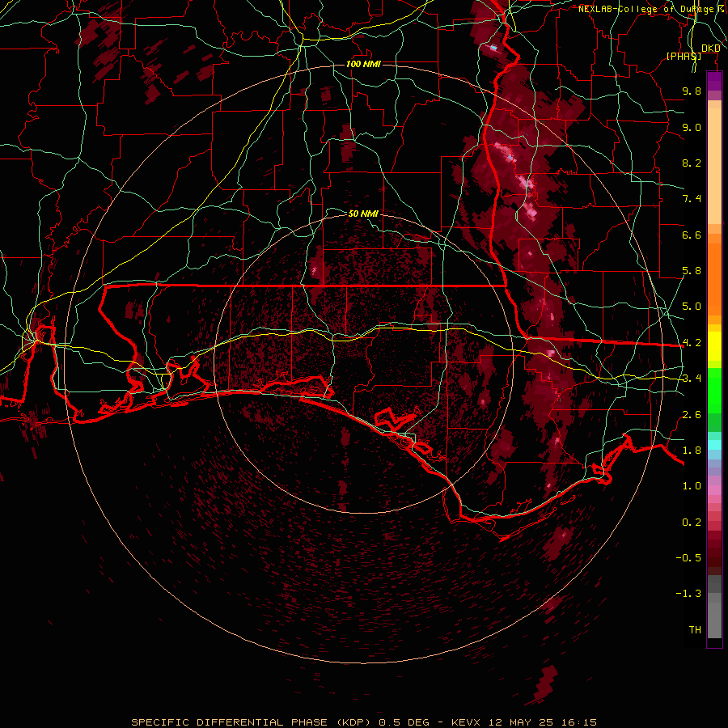Click the 8.2 value on the color scale
Image resolution: width=728 pixels, height=728 pixels.
point(692,163)
